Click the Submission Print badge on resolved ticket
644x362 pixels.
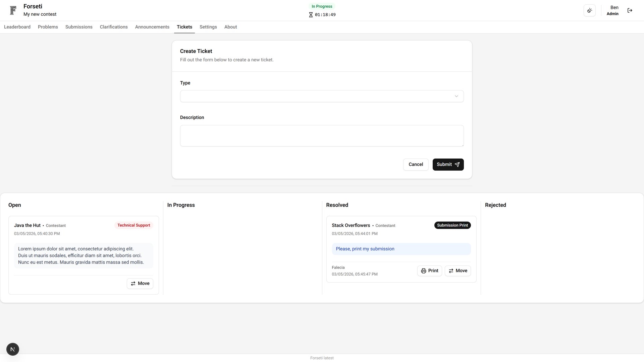pyautogui.click(x=452, y=225)
